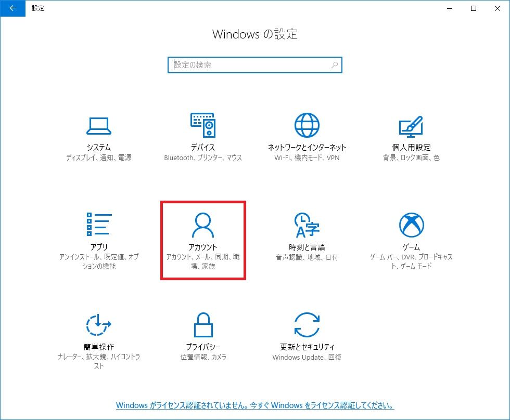
Task: Click the Windows の設定 heading
Action: point(255,34)
